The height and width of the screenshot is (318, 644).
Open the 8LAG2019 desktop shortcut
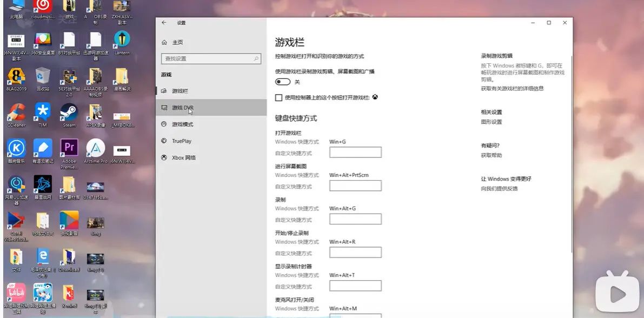[x=16, y=79]
